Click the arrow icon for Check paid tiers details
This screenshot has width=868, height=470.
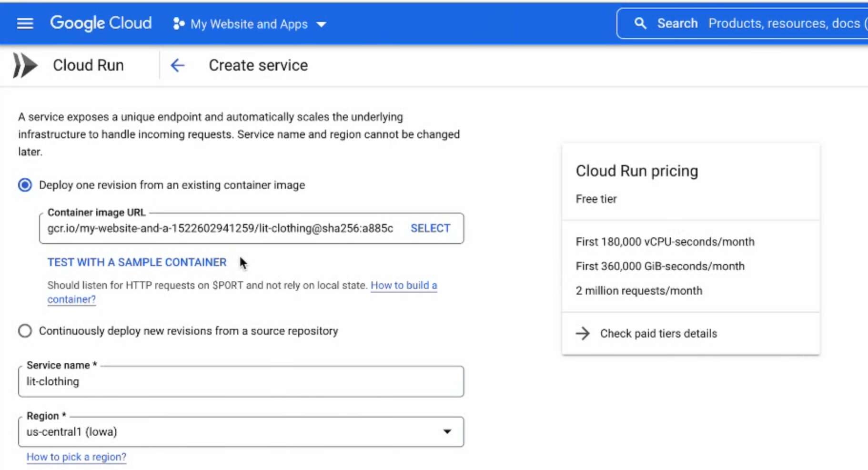(583, 333)
